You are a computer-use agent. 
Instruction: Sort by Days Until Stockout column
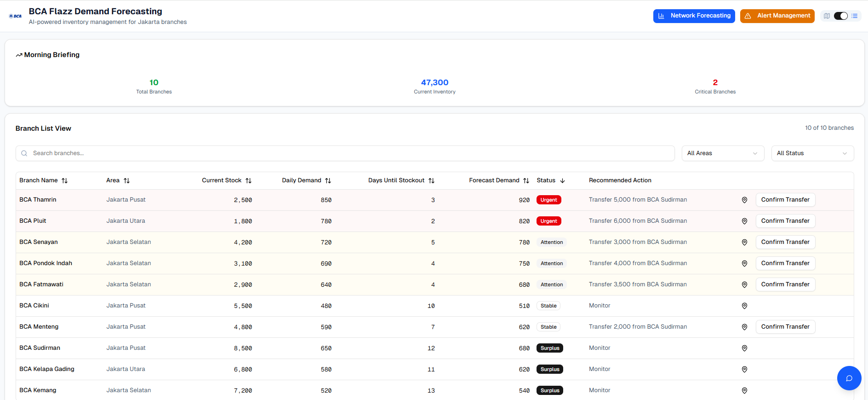(x=401, y=180)
